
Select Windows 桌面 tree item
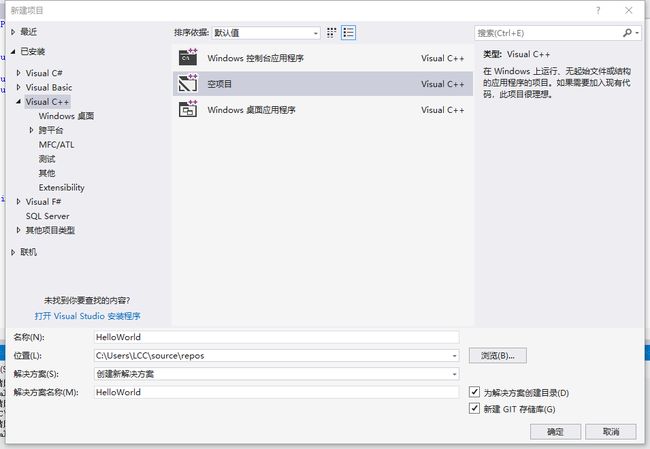[x=66, y=116]
